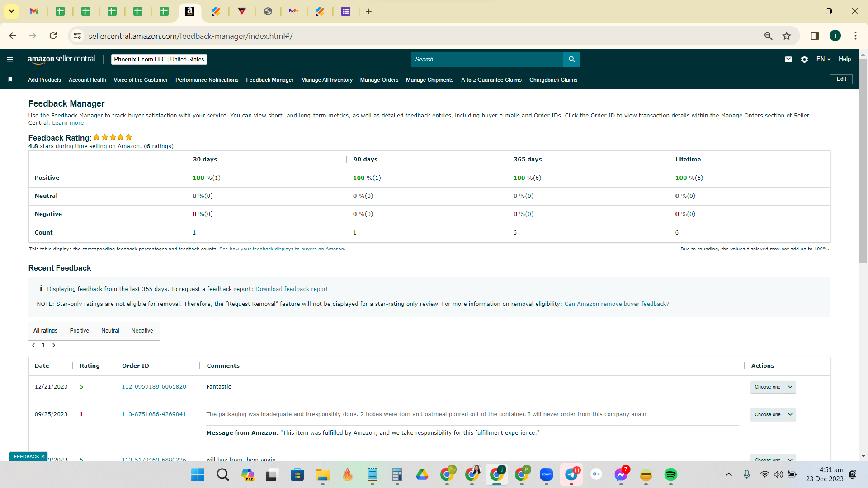868x488 pixels.
Task: Click the Edit favorites bar button
Action: 841,79
